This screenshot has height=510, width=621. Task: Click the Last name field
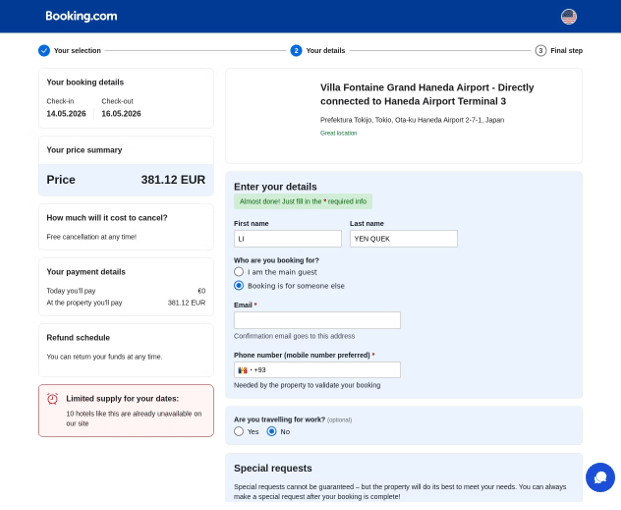click(404, 239)
